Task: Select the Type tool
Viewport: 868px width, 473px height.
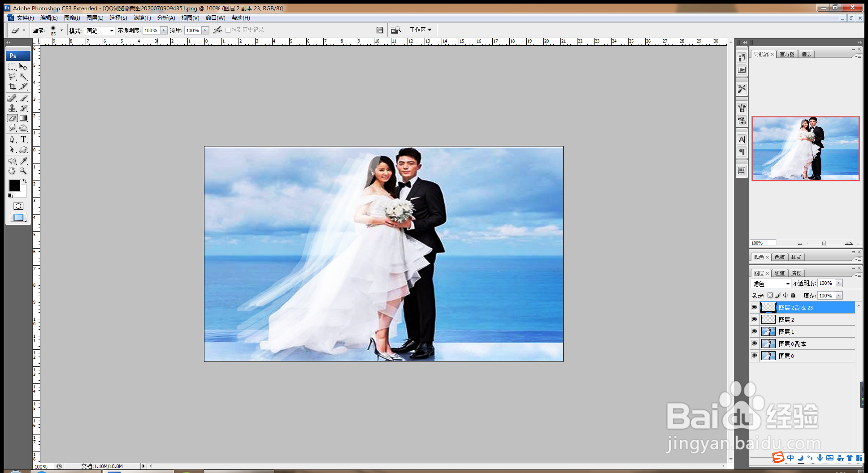Action: [24, 139]
